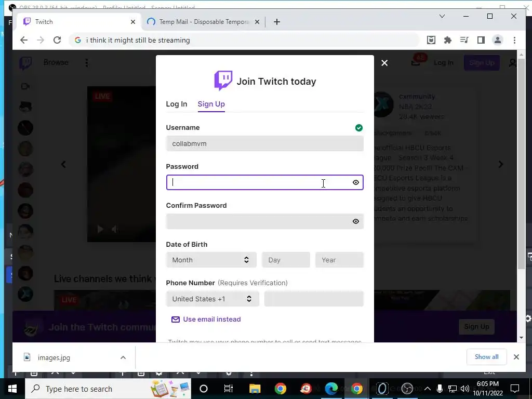Open the images.jpg download item
Image resolution: width=532 pixels, height=399 pixels.
point(54,357)
